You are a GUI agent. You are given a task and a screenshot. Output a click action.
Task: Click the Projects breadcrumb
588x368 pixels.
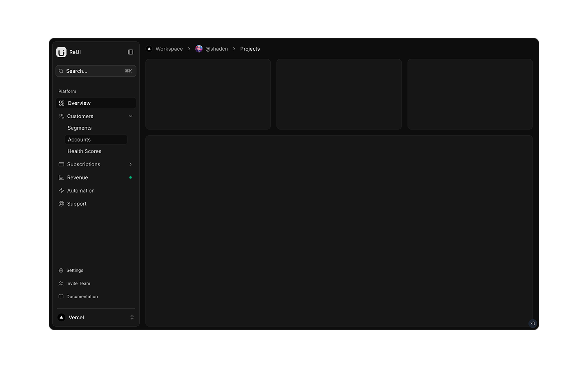click(x=250, y=49)
